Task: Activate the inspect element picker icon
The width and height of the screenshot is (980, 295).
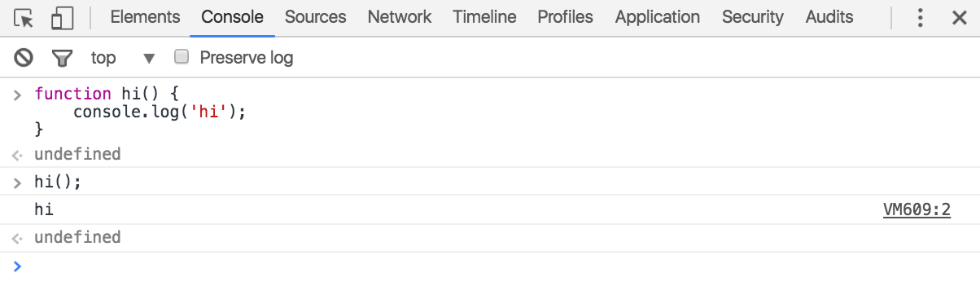Action: point(24,17)
